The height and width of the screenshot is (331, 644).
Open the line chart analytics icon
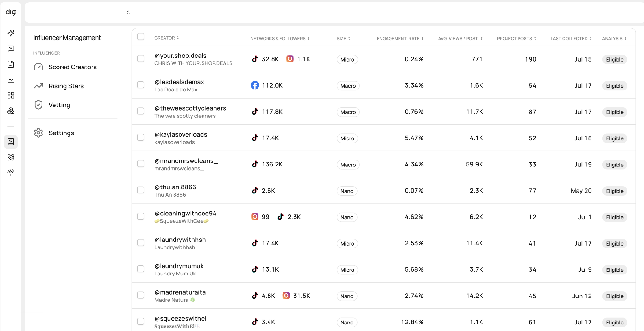(11, 80)
